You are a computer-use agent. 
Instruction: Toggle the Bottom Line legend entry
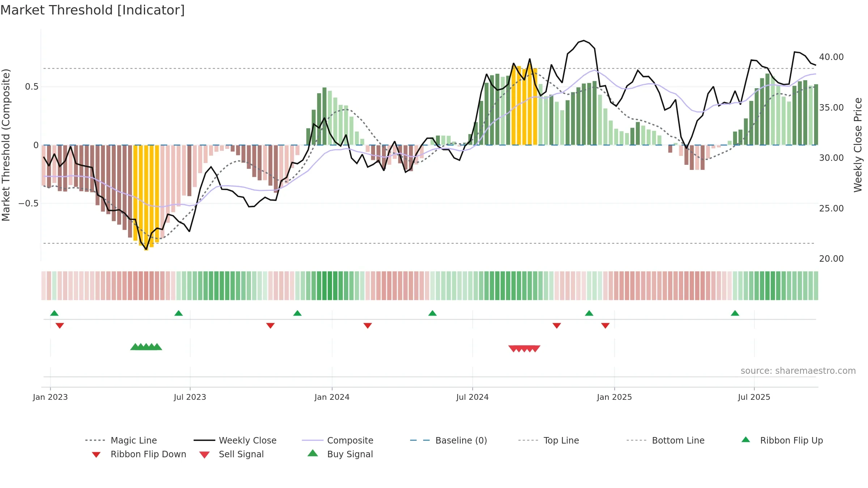click(x=665, y=440)
